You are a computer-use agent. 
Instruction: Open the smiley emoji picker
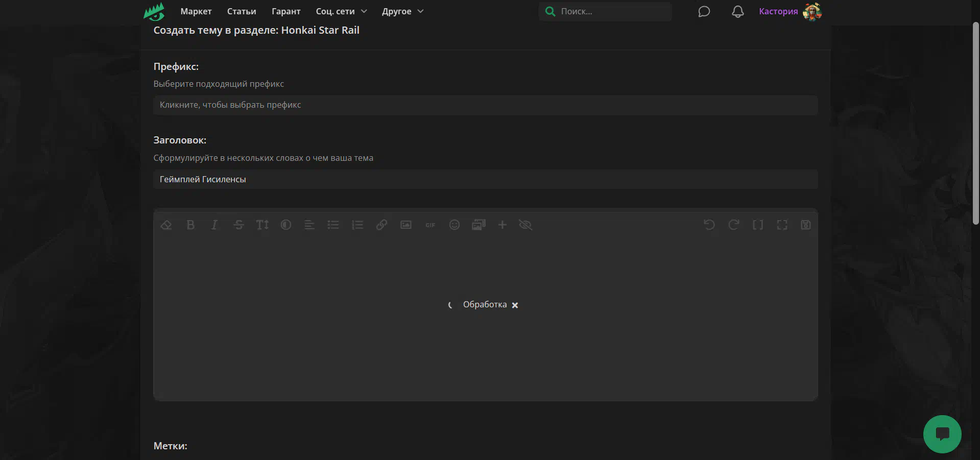coord(455,225)
